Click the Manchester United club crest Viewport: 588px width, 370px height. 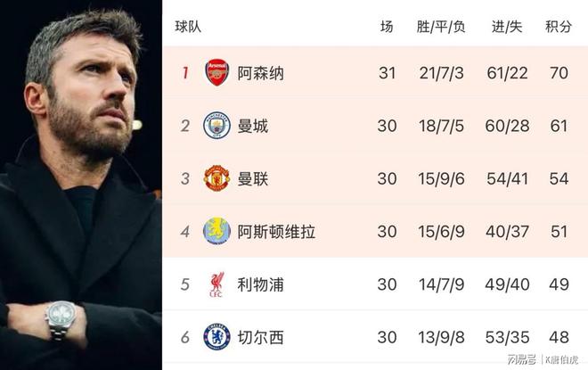216,178
